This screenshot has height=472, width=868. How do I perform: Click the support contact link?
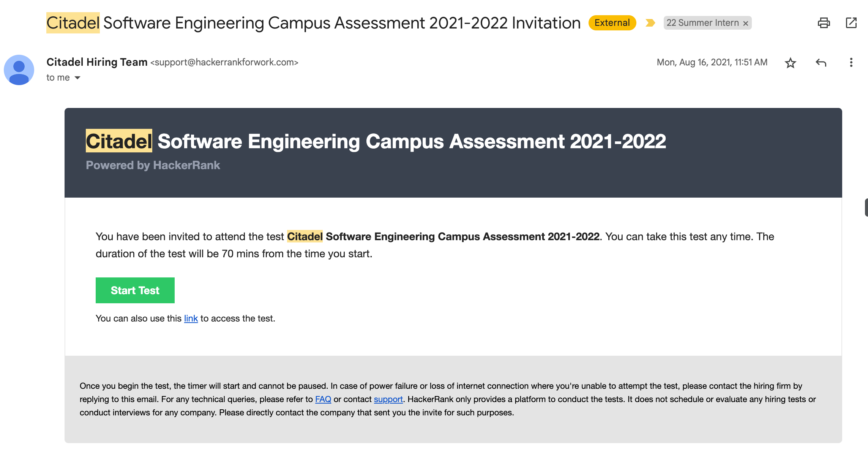pos(388,399)
